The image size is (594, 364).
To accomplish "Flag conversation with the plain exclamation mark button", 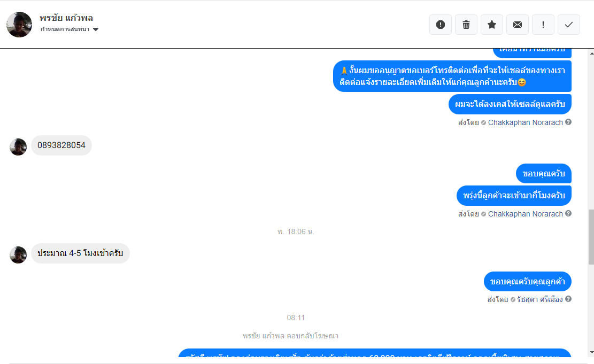I will point(543,25).
